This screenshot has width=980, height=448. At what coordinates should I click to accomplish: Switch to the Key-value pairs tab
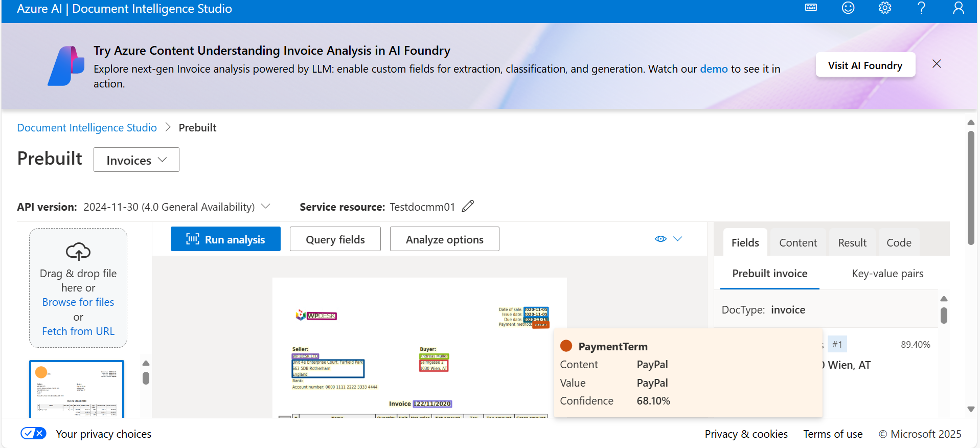coord(887,273)
